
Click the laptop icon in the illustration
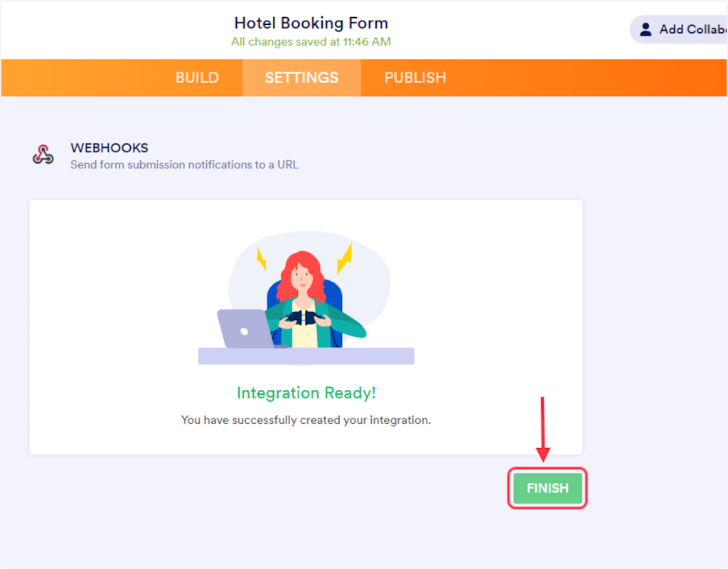243,329
